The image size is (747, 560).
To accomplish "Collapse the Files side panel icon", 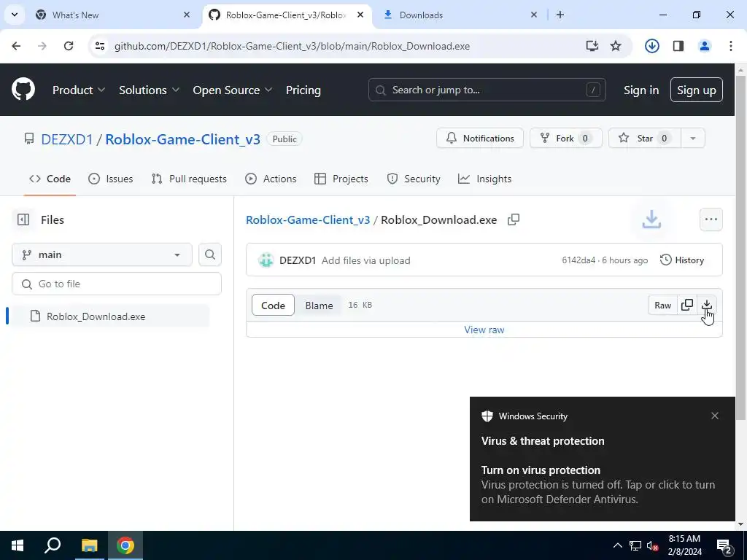I will pyautogui.click(x=23, y=219).
